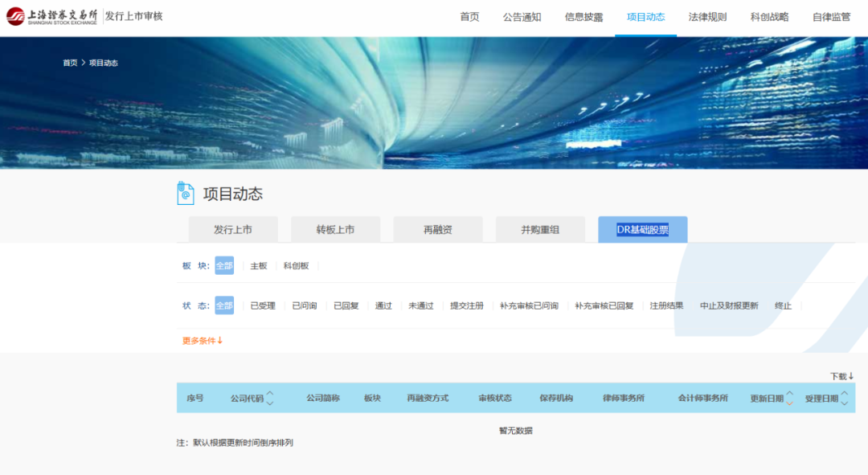Select 全部 in 板块 filter
Viewport: 868px width, 475px height.
[224, 266]
